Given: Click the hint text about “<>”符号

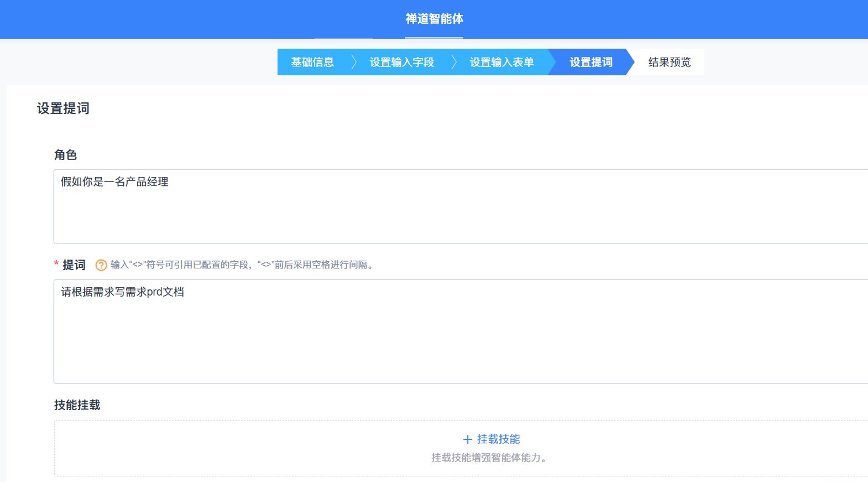Looking at the screenshot, I should point(243,265).
